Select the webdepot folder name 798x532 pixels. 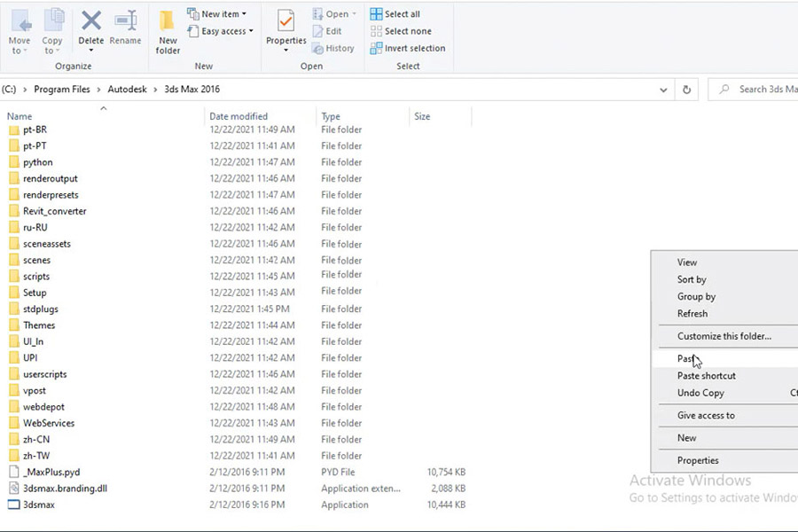tap(43, 407)
